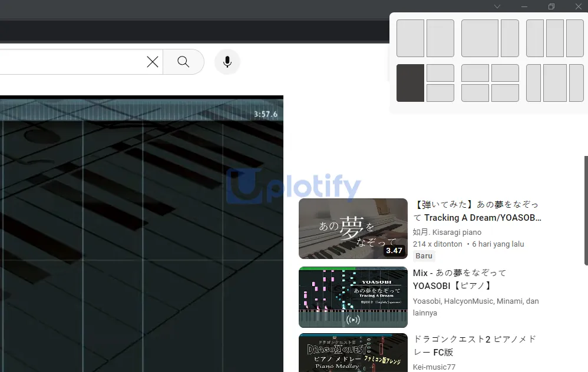This screenshot has width=588, height=372.
Task: Open the YOASOBI Mix playlist thumbnail
Action: point(354,297)
